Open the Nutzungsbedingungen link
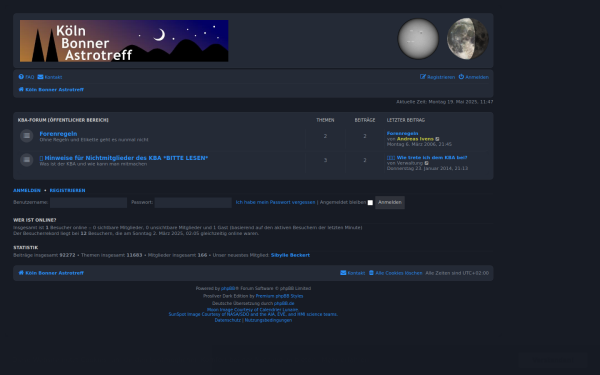Image resolution: width=600 pixels, height=375 pixels. coord(268,320)
